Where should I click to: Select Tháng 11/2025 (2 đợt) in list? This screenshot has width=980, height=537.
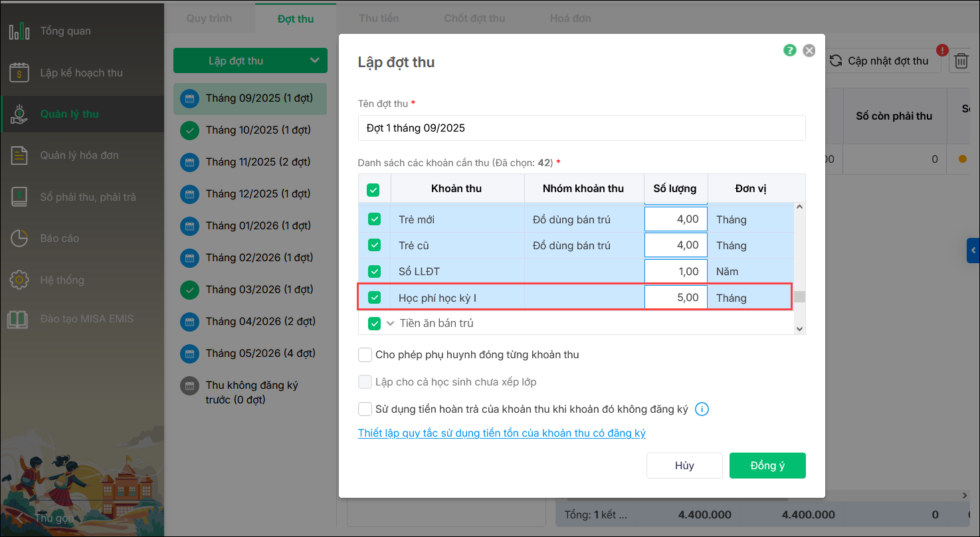tap(250, 162)
